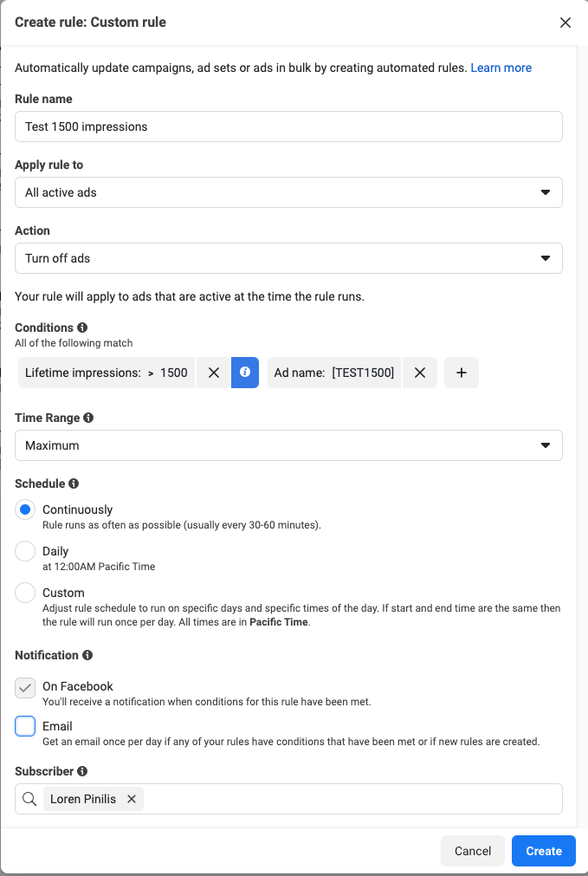Select the Daily schedule option
Viewport: 588px width, 876px height.
click(26, 551)
